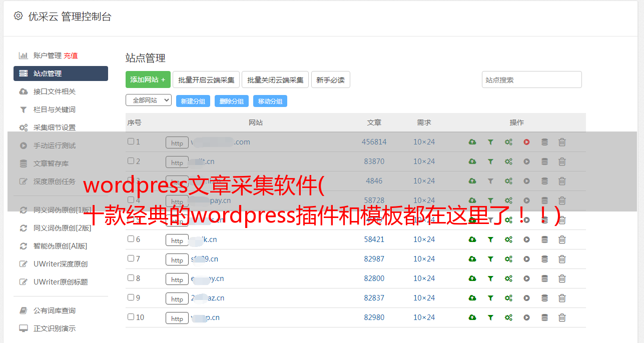Screen dimensions: 644x343
Task: Open the 全部网站 group dropdown
Action: tap(149, 100)
